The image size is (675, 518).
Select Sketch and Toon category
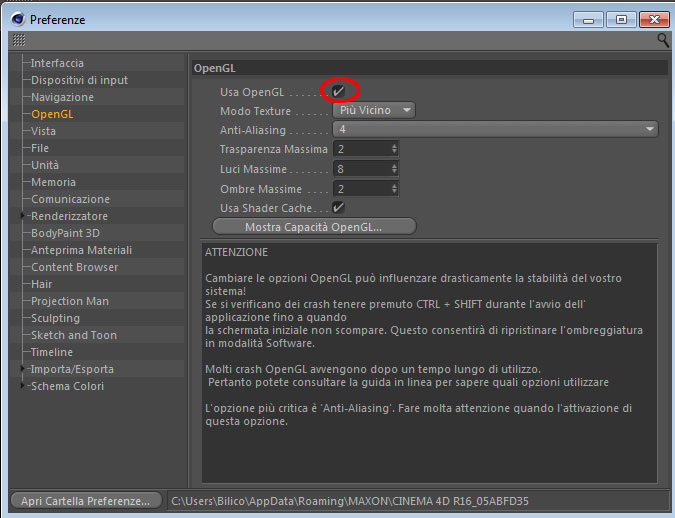74,335
